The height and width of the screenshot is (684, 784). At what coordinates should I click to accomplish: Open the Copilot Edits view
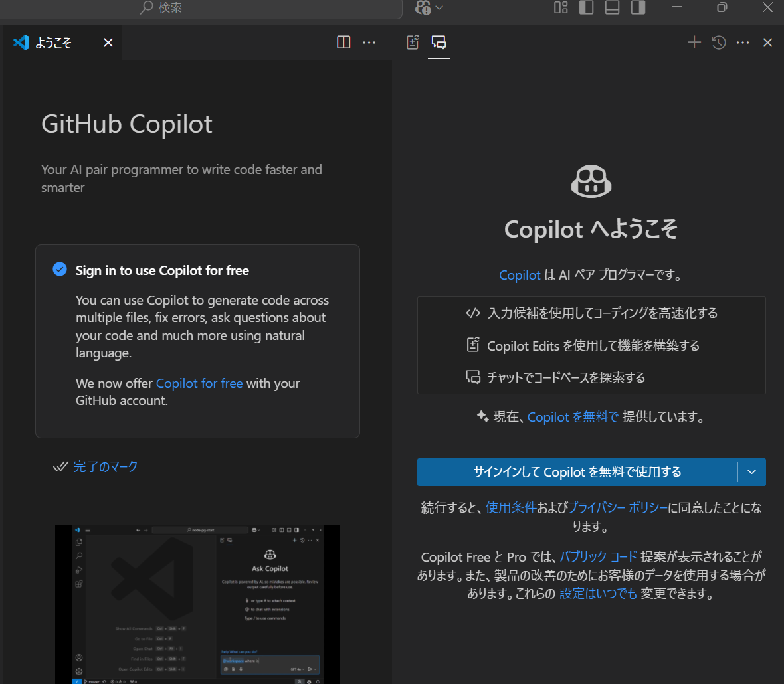click(413, 42)
